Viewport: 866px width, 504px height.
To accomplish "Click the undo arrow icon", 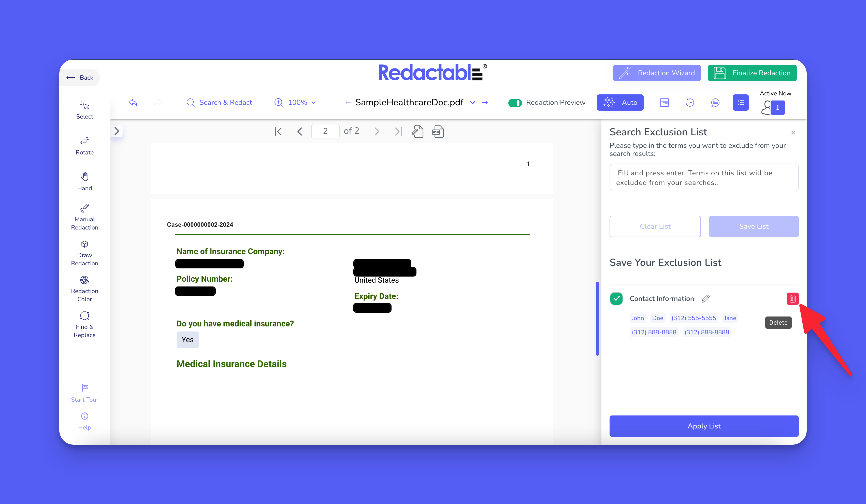I will (x=133, y=102).
